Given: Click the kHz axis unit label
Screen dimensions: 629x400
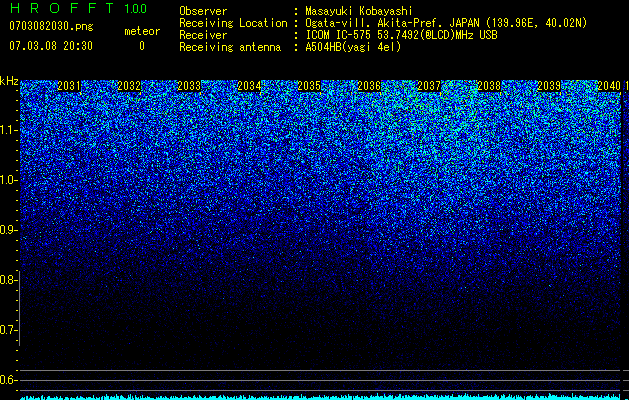Looking at the screenshot, I should point(9,81).
